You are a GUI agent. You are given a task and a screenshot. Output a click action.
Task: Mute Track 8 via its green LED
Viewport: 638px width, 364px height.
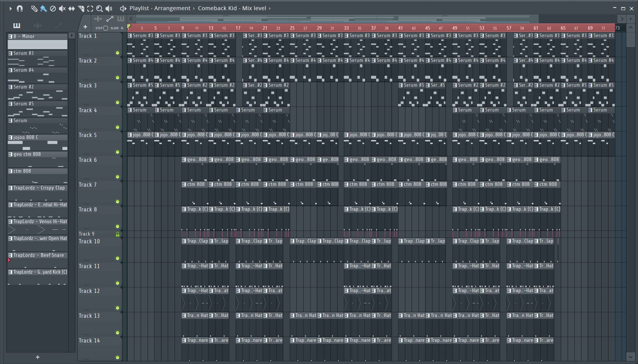click(117, 226)
